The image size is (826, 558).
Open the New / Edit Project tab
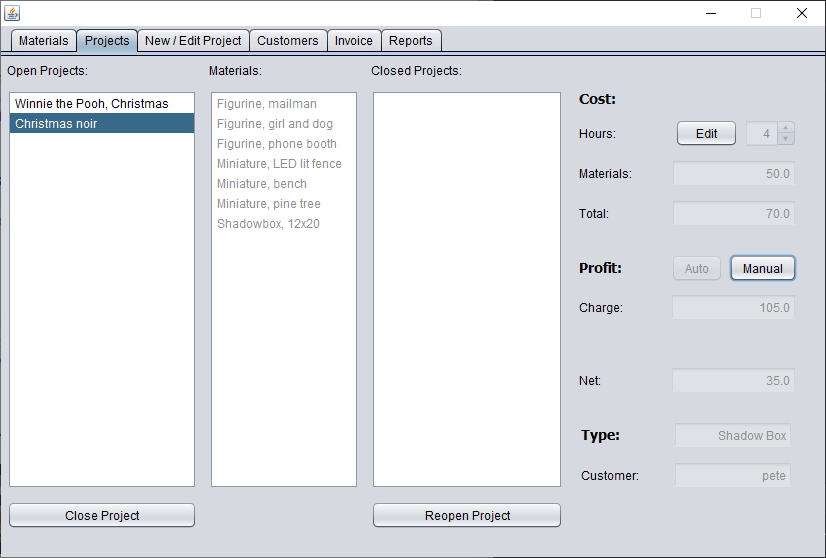click(x=193, y=41)
